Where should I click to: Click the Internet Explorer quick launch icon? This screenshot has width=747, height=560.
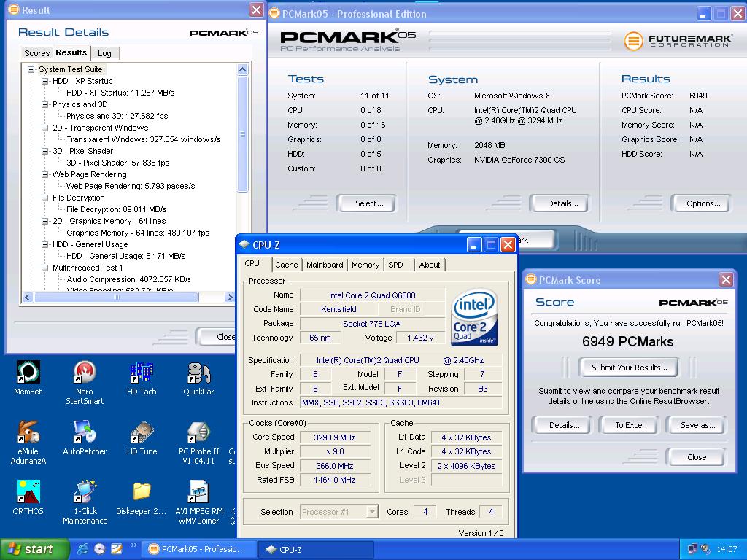coord(83,548)
